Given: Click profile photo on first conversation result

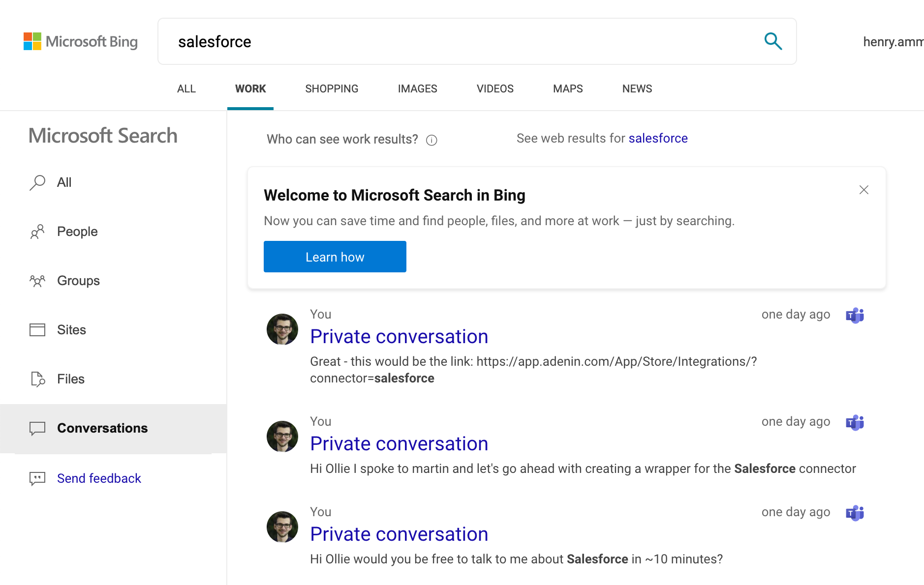Looking at the screenshot, I should (x=282, y=329).
